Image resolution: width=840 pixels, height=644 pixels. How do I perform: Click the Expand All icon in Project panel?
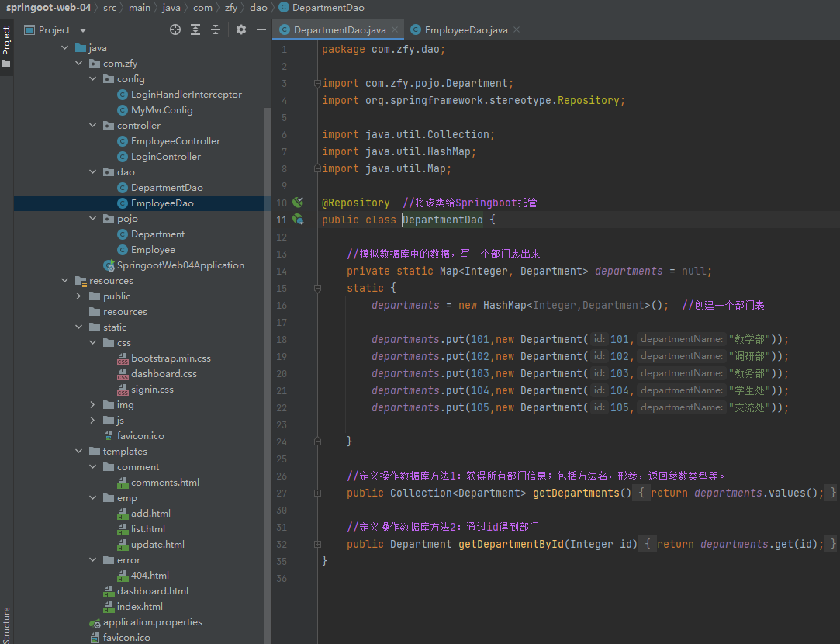coord(195,29)
